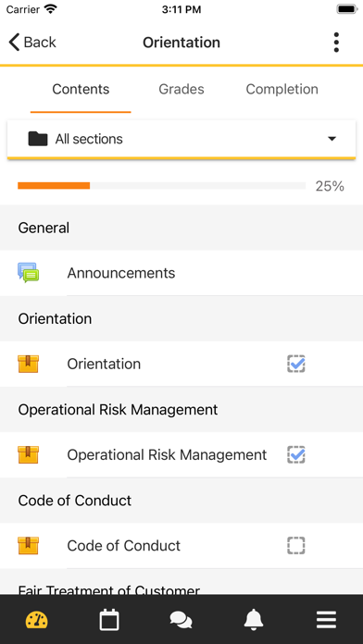Open the calendar icon in bottom bar

tap(109, 620)
